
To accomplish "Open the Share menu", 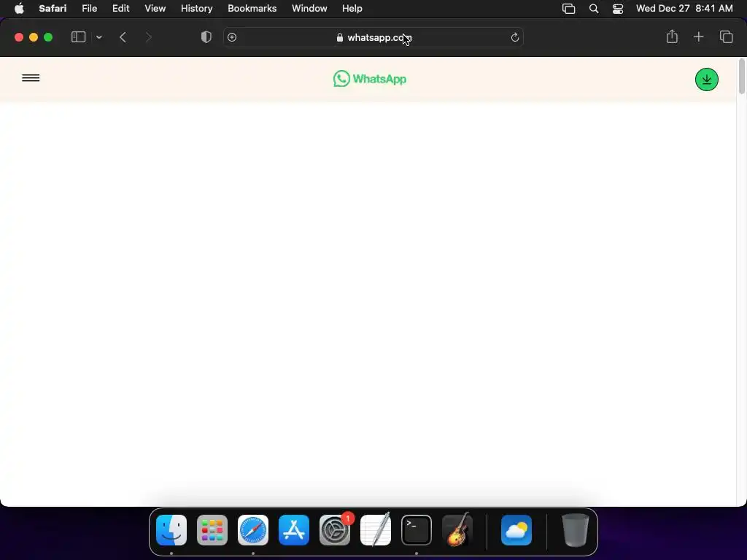I will tap(672, 36).
